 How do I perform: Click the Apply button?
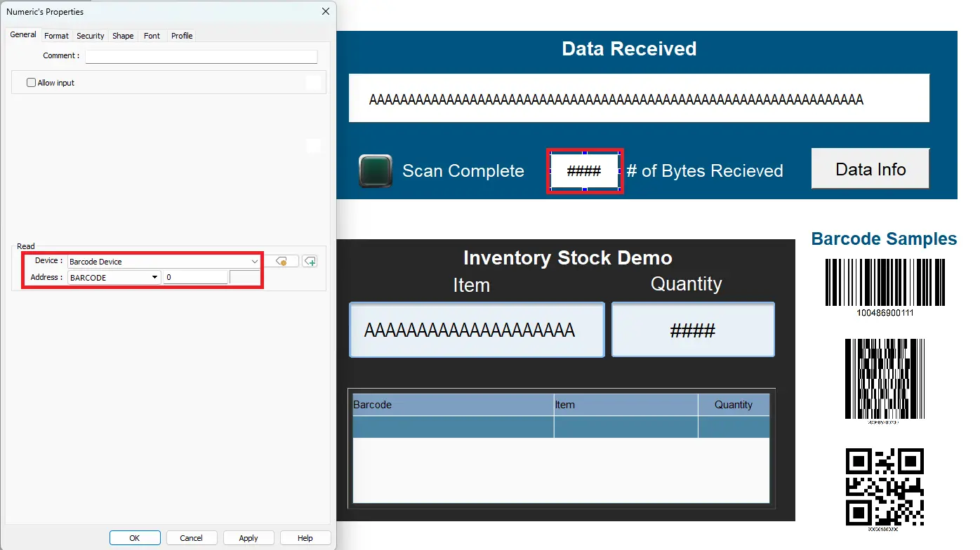click(x=249, y=538)
